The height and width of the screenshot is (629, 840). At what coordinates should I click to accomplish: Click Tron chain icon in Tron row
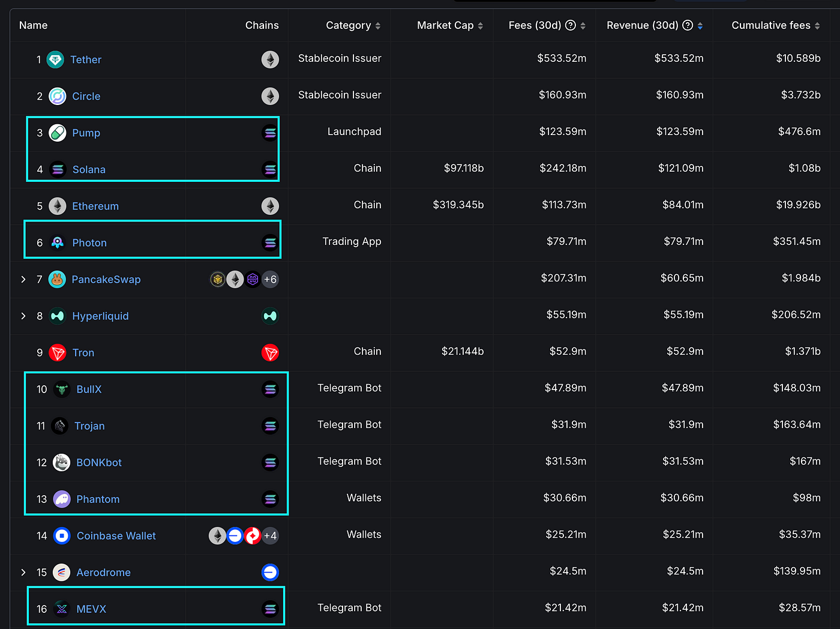click(x=270, y=352)
